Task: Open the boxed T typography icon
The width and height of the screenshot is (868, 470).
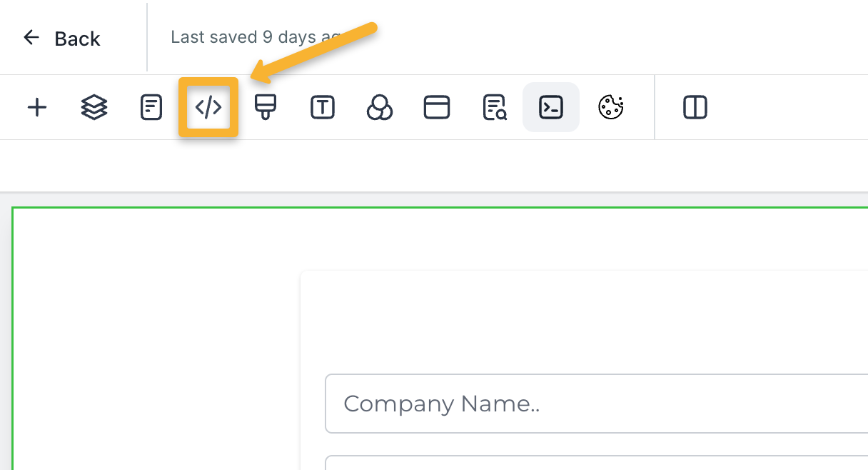Action: (x=323, y=108)
